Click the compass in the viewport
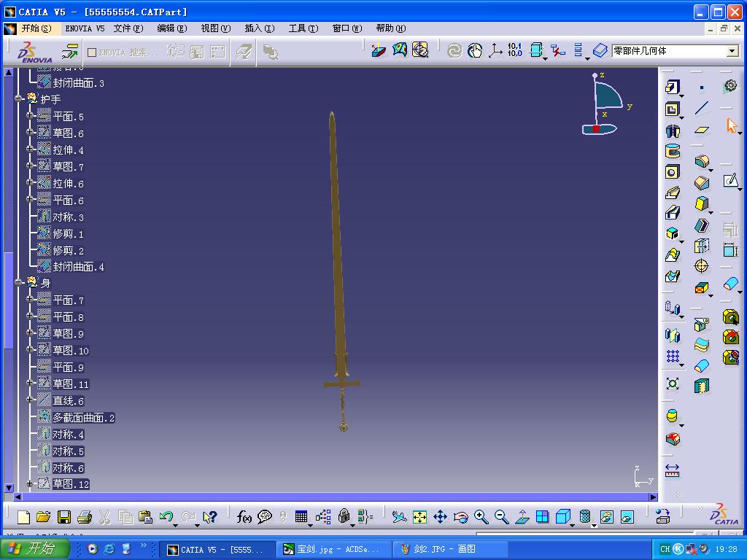 (603, 104)
